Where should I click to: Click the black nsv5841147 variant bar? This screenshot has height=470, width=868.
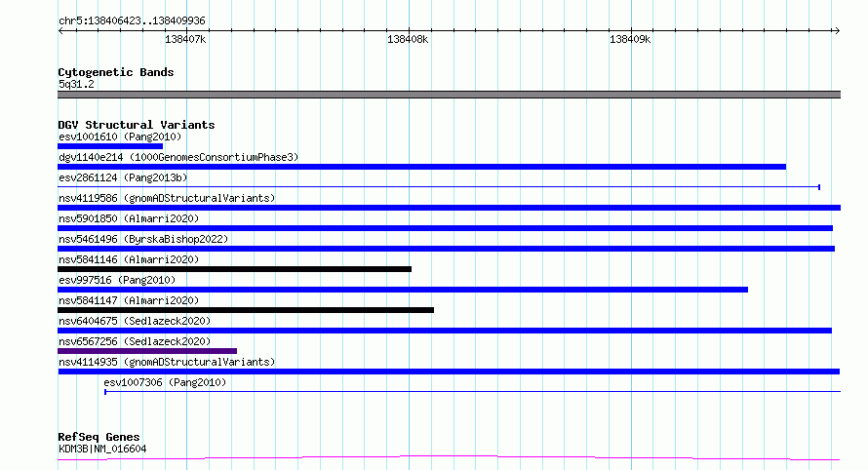coord(246,310)
